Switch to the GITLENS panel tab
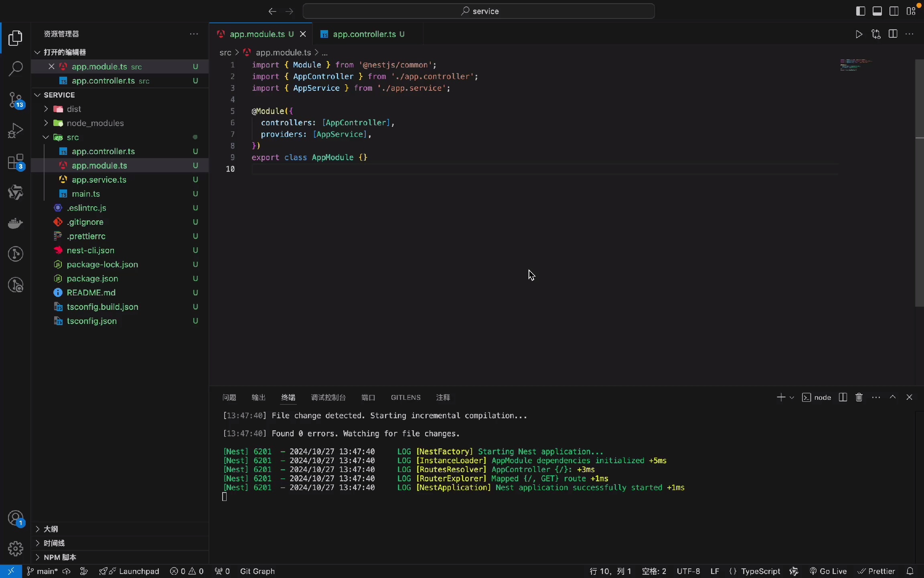The image size is (924, 578). 405,397
